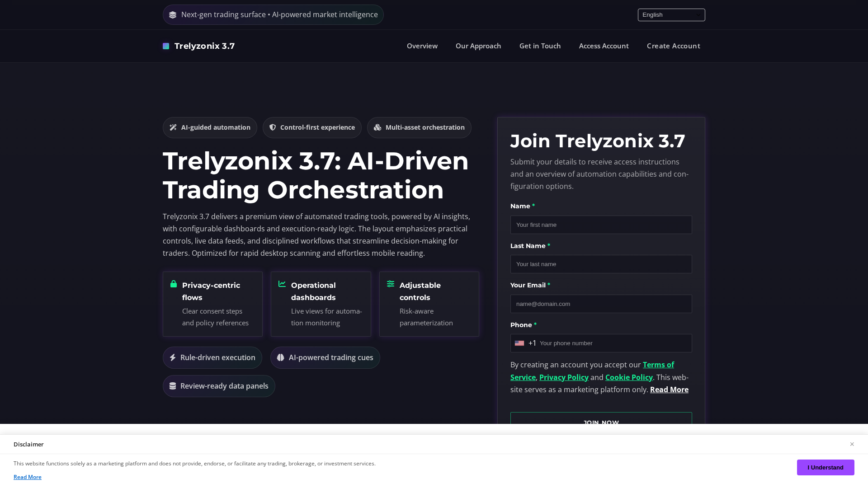
Task: Click the chart icon on Operational dashboards
Action: click(282, 284)
